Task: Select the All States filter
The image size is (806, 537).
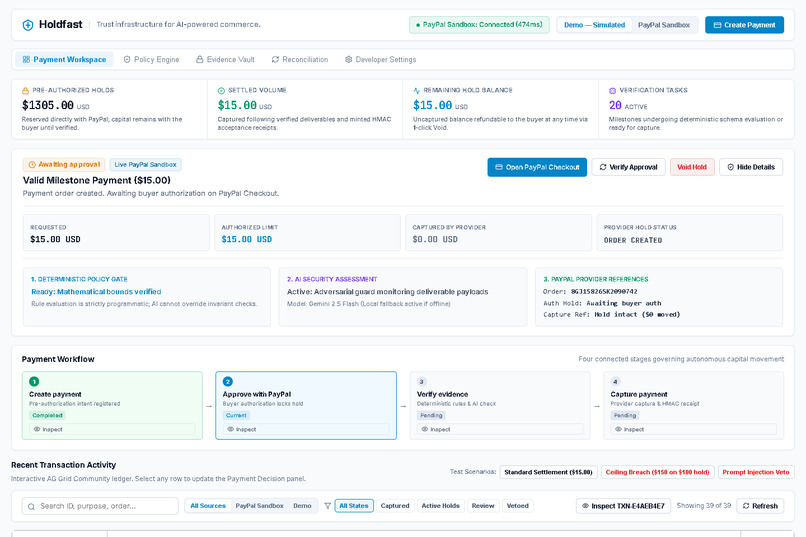Action: 354,506
